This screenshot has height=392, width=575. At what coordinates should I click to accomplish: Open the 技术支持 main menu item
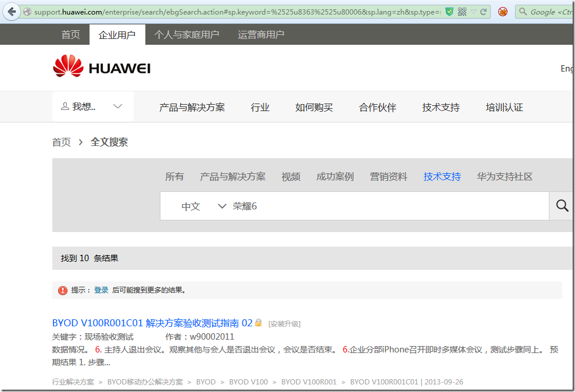point(441,108)
